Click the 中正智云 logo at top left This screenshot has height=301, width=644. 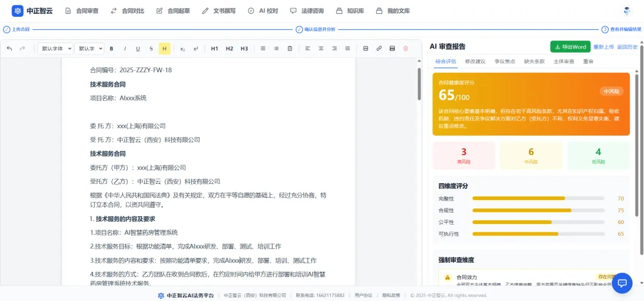point(32,11)
